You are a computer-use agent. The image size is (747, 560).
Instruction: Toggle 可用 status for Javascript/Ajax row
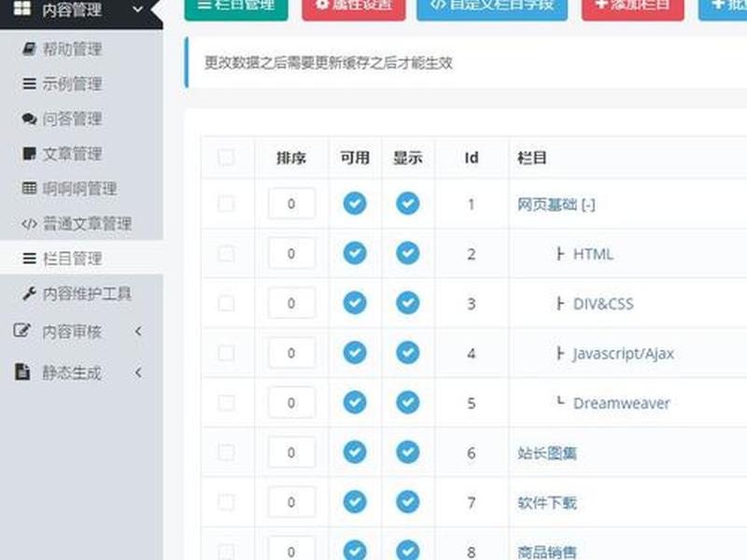click(355, 353)
